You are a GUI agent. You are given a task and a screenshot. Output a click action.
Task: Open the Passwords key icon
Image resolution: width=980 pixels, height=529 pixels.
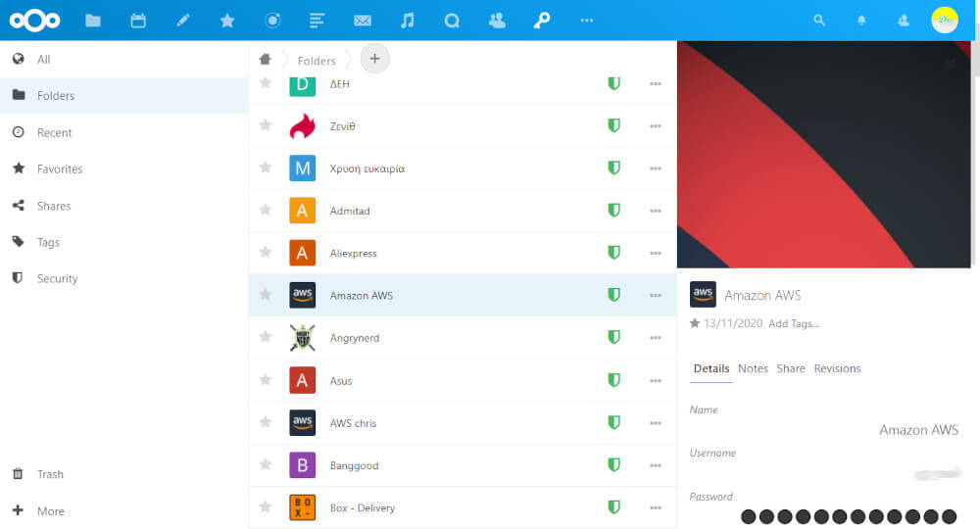(541, 21)
